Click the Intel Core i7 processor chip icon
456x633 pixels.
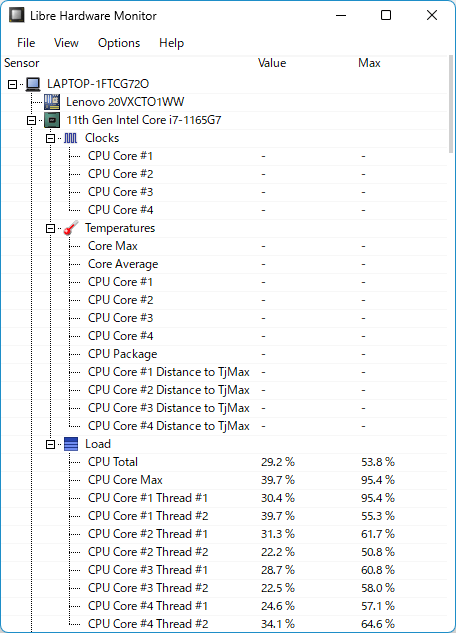tap(52, 120)
